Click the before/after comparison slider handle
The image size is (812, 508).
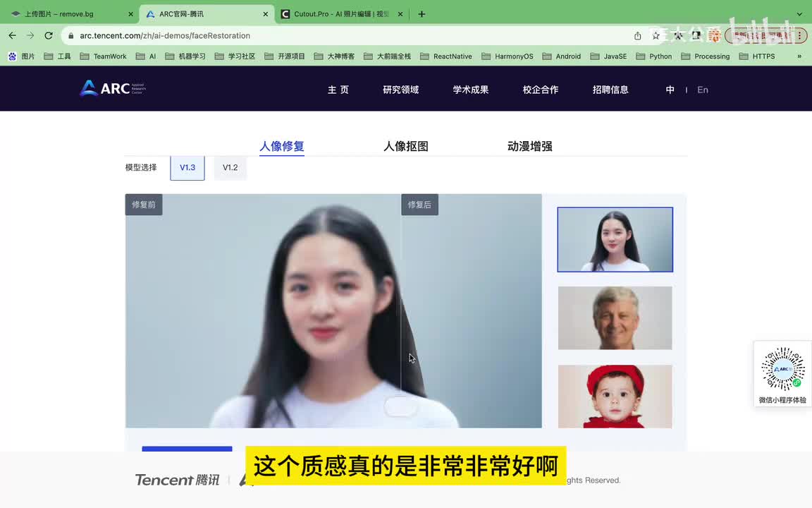pos(401,406)
